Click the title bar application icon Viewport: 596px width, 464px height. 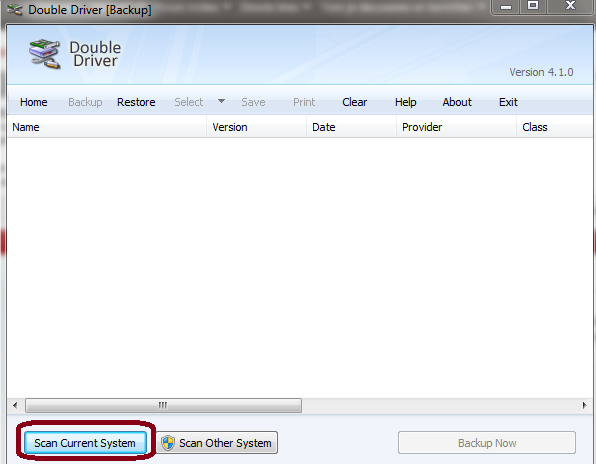pos(15,9)
